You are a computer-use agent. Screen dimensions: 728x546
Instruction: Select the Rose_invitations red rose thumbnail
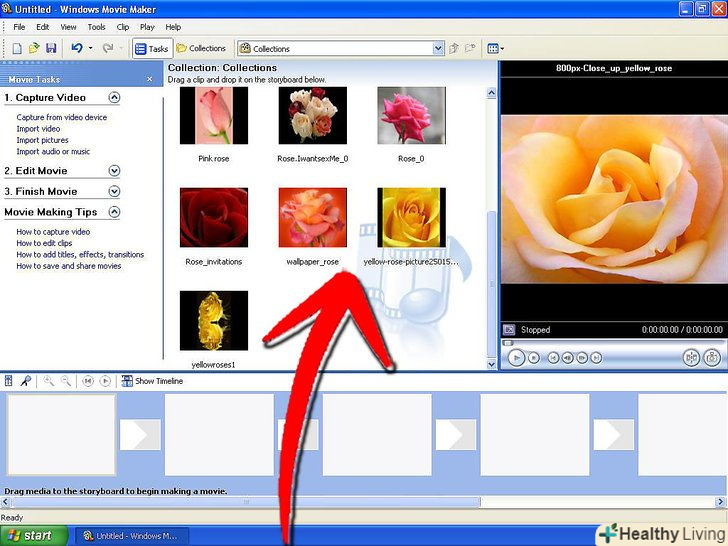coord(214,217)
